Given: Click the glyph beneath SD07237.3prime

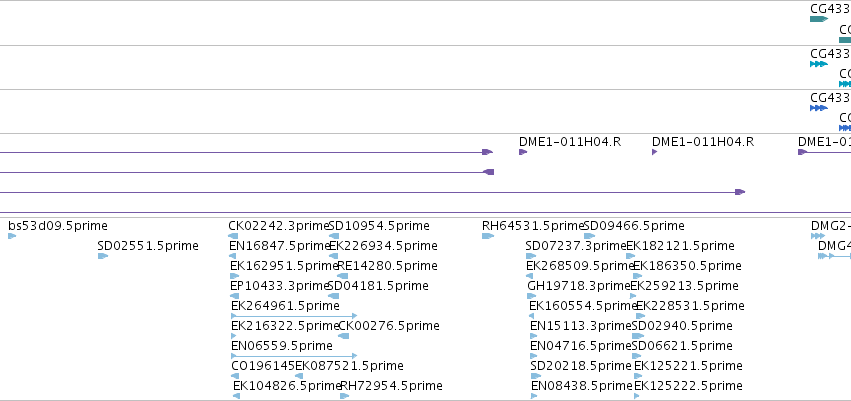Looking at the screenshot, I should click(x=531, y=256).
